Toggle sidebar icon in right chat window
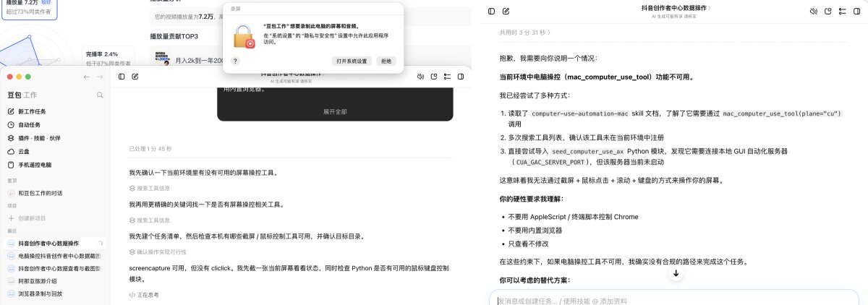 492,11
